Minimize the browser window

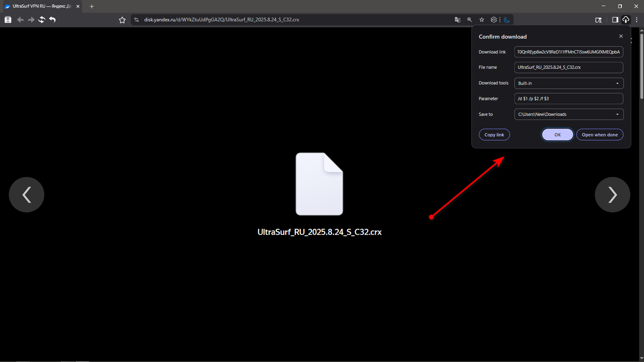tap(604, 6)
